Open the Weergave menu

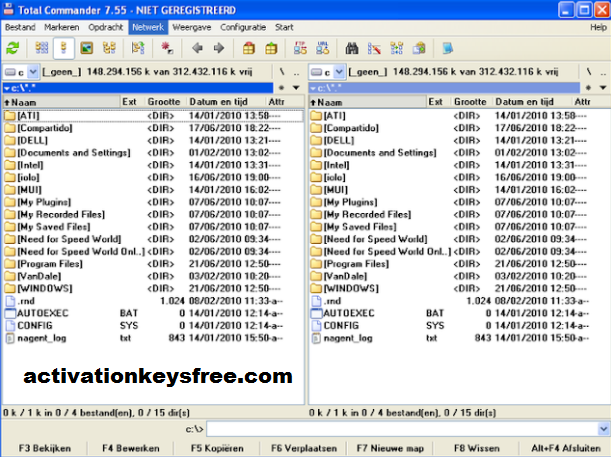(x=192, y=27)
